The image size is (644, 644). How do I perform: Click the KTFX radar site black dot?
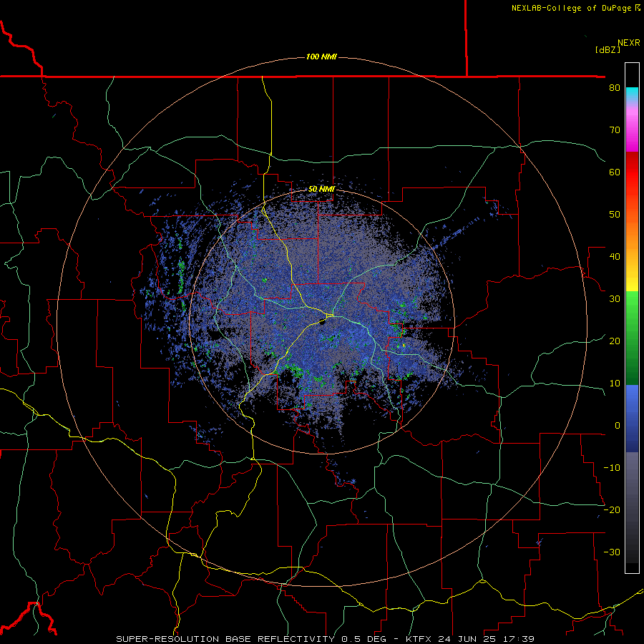(323, 322)
